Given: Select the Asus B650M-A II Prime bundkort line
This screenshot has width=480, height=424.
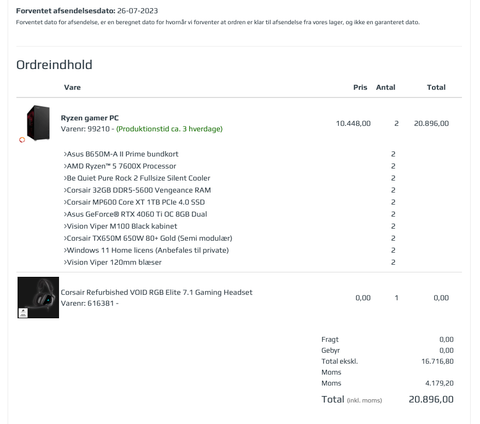Looking at the screenshot, I should (x=121, y=154).
